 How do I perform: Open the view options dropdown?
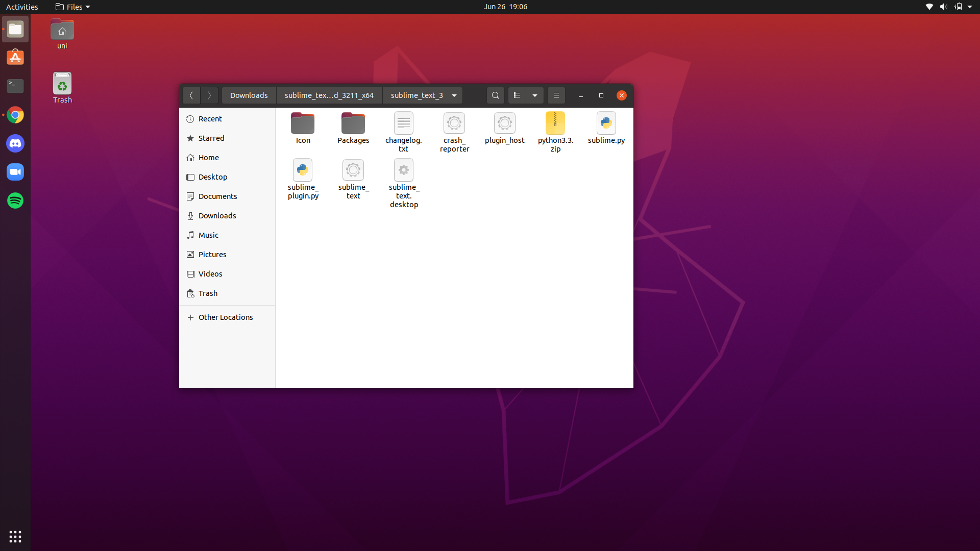pyautogui.click(x=534, y=95)
